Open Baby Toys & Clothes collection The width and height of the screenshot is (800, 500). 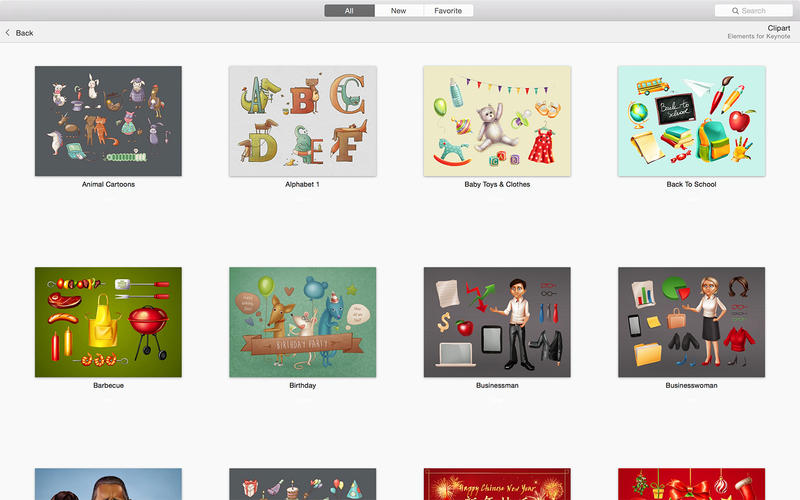[497, 121]
